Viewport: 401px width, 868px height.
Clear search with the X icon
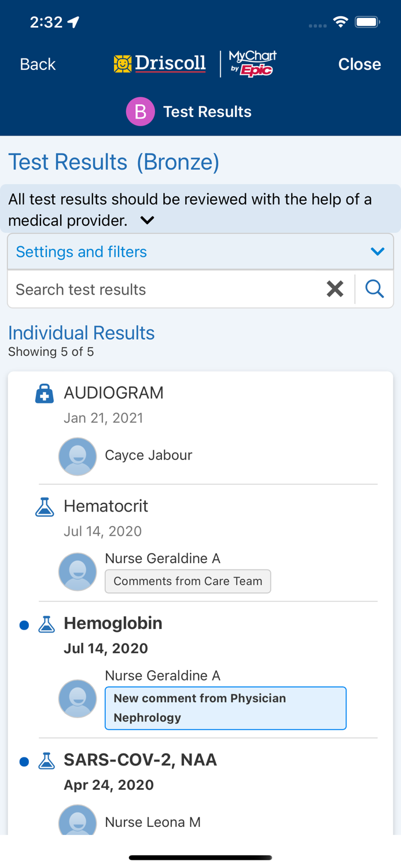click(x=335, y=289)
